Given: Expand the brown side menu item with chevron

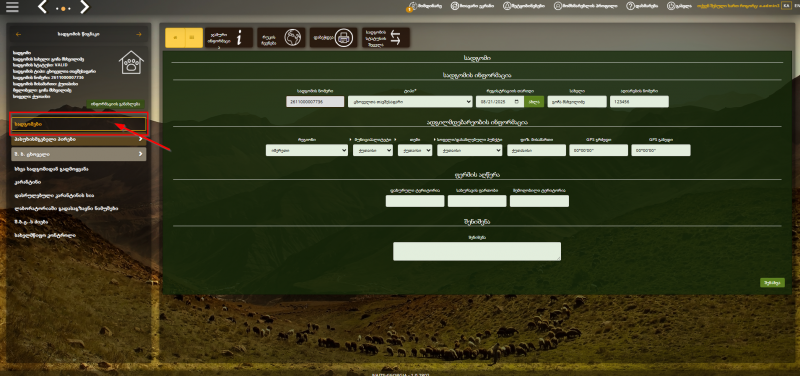Looking at the screenshot, I should [x=79, y=139].
